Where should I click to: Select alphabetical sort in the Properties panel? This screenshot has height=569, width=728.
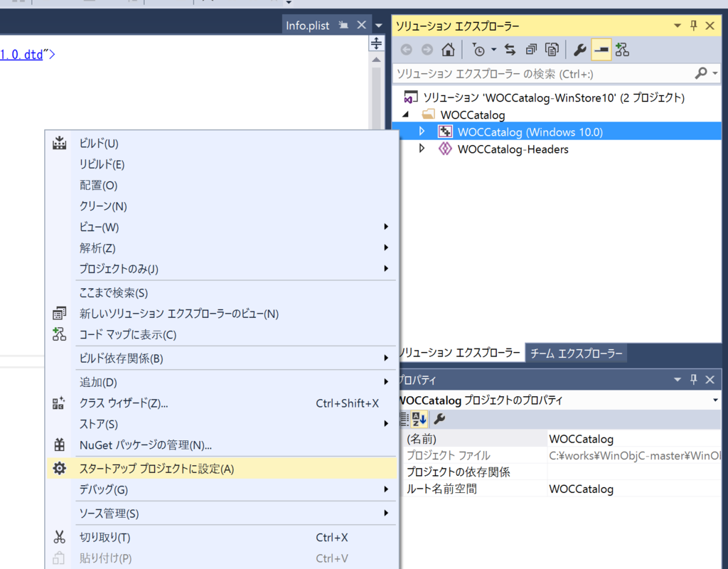click(x=420, y=419)
